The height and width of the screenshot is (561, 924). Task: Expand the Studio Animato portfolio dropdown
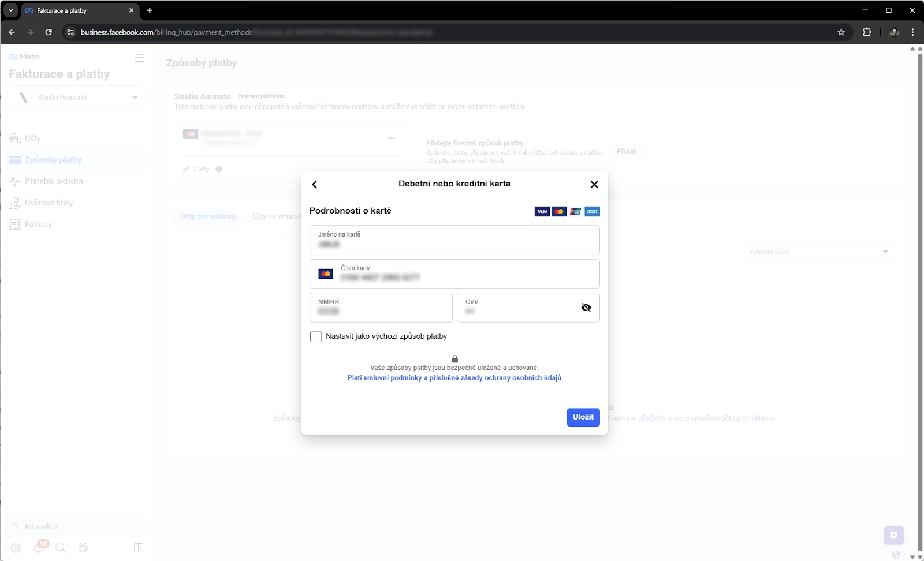(x=77, y=98)
